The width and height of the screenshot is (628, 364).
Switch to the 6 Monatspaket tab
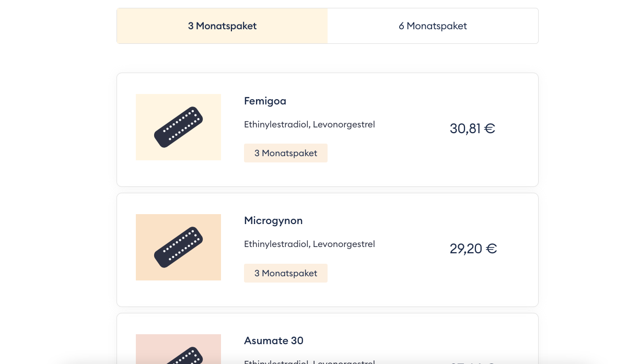pos(433,26)
